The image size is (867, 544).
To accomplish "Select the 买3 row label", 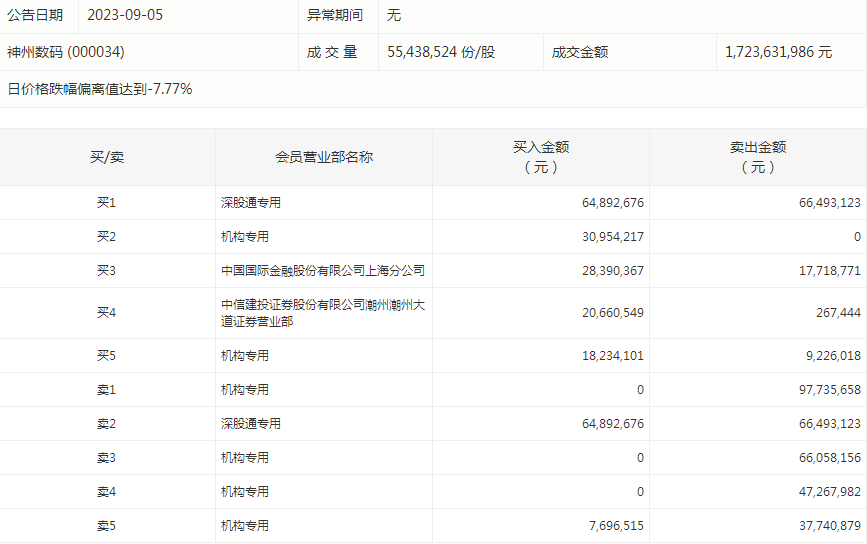I will click(x=107, y=271).
